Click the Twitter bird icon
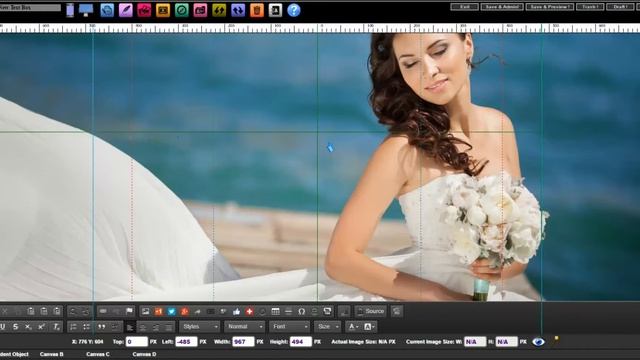This screenshot has height=360, width=640. (x=171, y=311)
